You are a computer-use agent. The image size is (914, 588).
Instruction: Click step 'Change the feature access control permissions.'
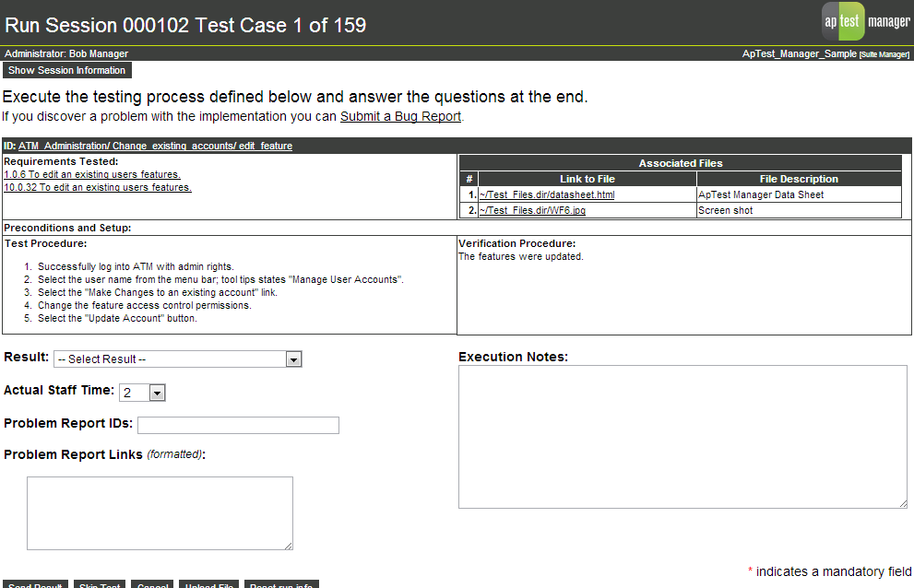click(145, 305)
